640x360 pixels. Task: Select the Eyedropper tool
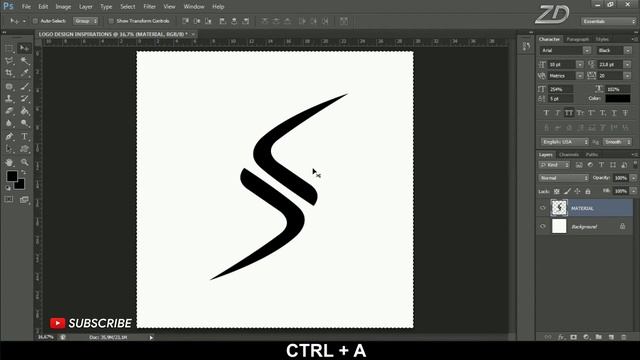click(x=24, y=73)
